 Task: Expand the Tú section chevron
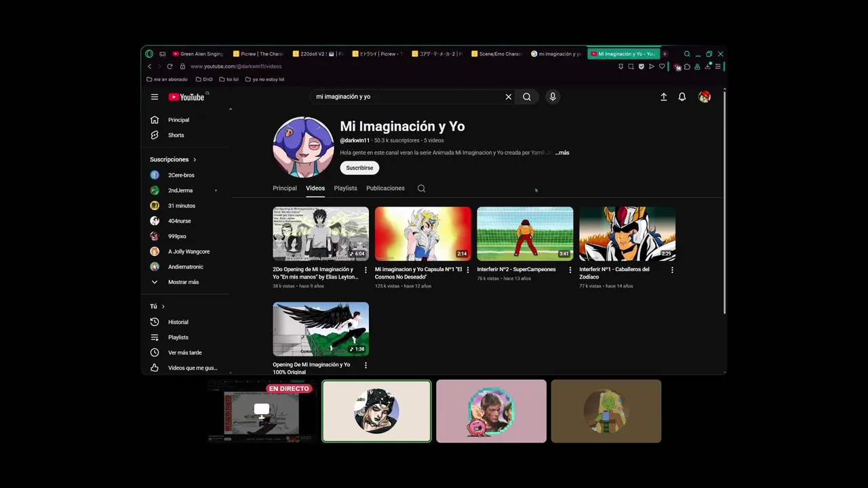click(x=163, y=306)
